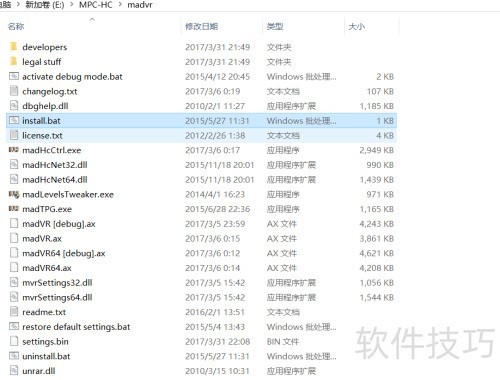Select the legal stuff folder name
Screen dimensions: 500x380
coord(42,62)
